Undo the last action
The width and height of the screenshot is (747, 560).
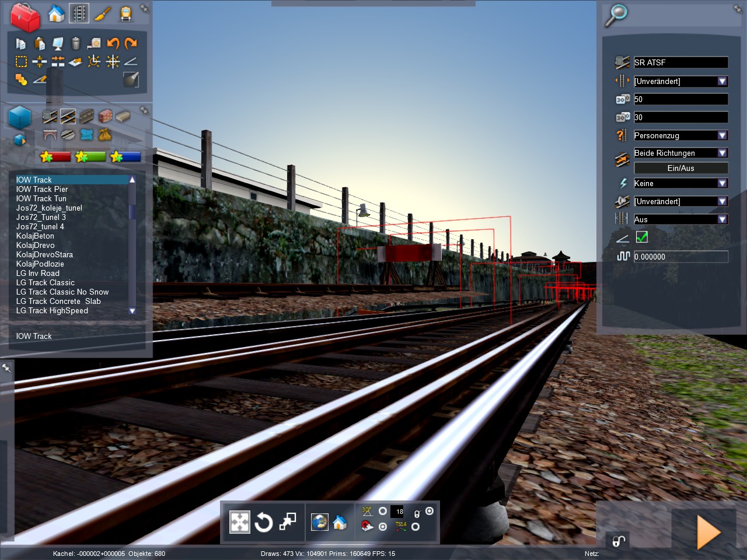pyautogui.click(x=113, y=43)
